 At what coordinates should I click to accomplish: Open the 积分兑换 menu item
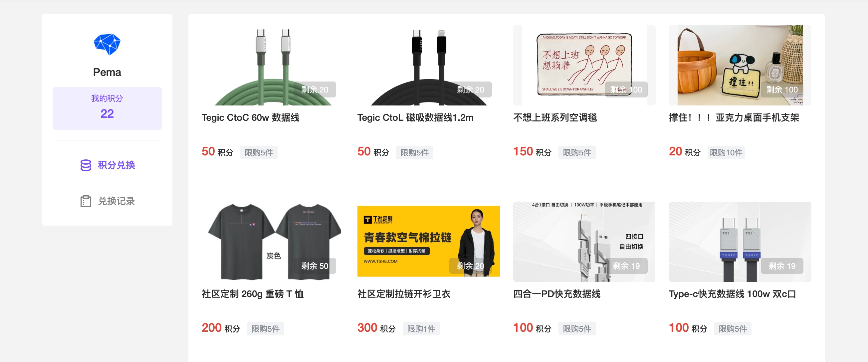pos(107,165)
